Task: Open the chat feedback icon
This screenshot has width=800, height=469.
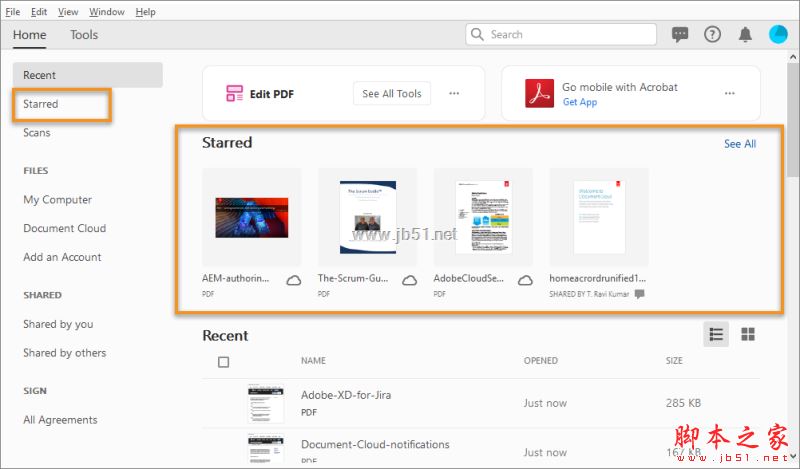Action: click(x=680, y=35)
